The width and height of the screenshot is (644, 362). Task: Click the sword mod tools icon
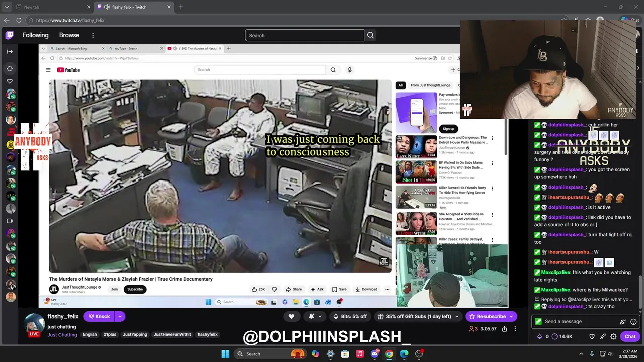click(x=603, y=337)
